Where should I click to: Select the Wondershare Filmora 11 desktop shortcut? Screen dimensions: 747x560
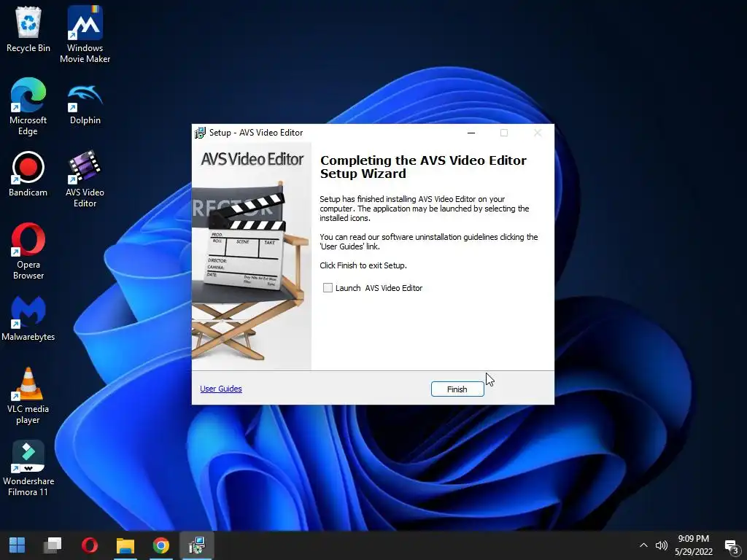click(x=28, y=469)
